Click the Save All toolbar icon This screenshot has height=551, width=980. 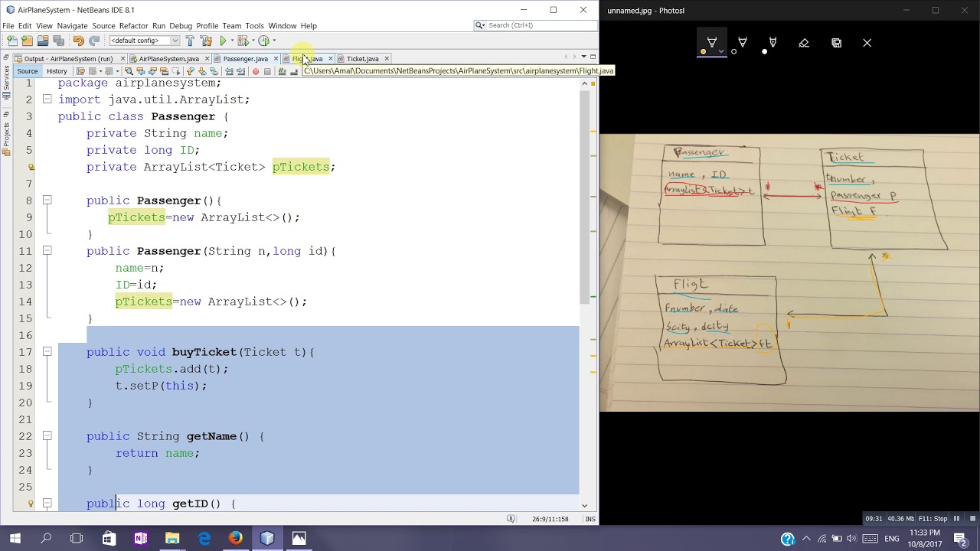pyautogui.click(x=58, y=41)
